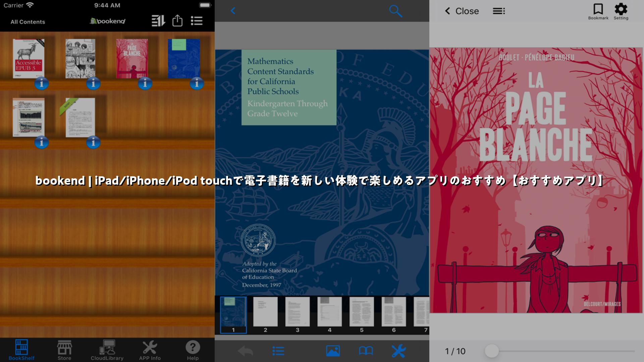Open the list view icon in bookshelf header
This screenshot has width=644, height=362.
(197, 21)
